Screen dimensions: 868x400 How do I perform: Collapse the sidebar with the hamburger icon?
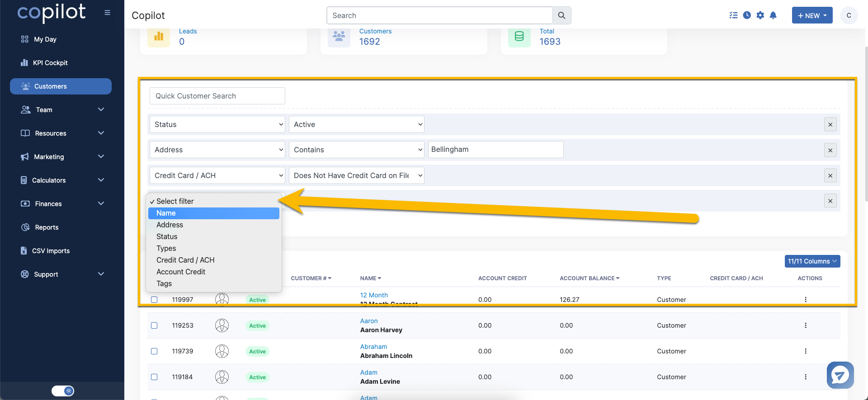[107, 13]
